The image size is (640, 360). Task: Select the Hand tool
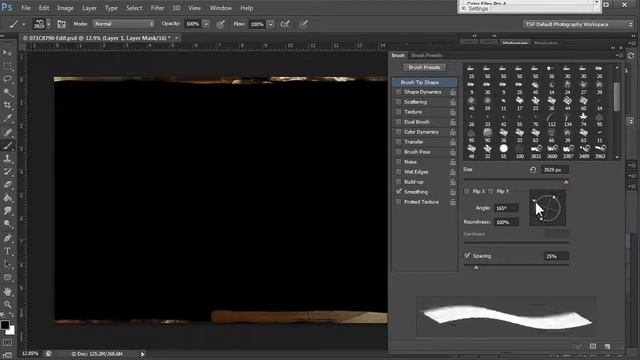tap(7, 291)
